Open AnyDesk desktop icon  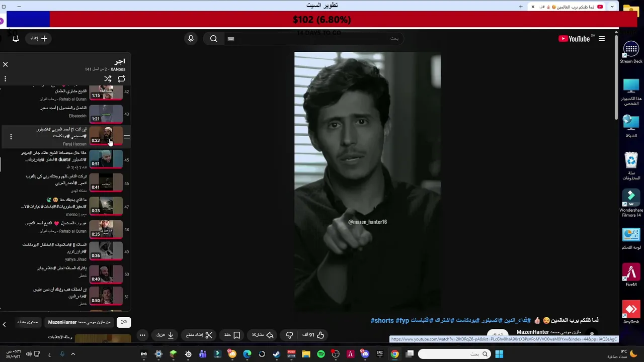631,313
